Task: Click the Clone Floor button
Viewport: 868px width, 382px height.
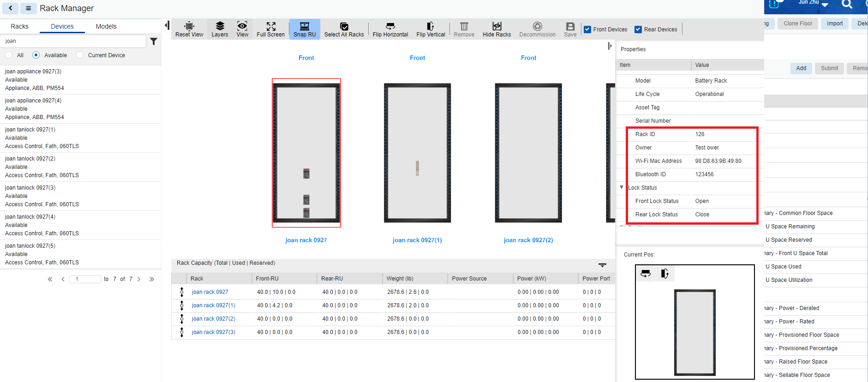Action: point(797,24)
